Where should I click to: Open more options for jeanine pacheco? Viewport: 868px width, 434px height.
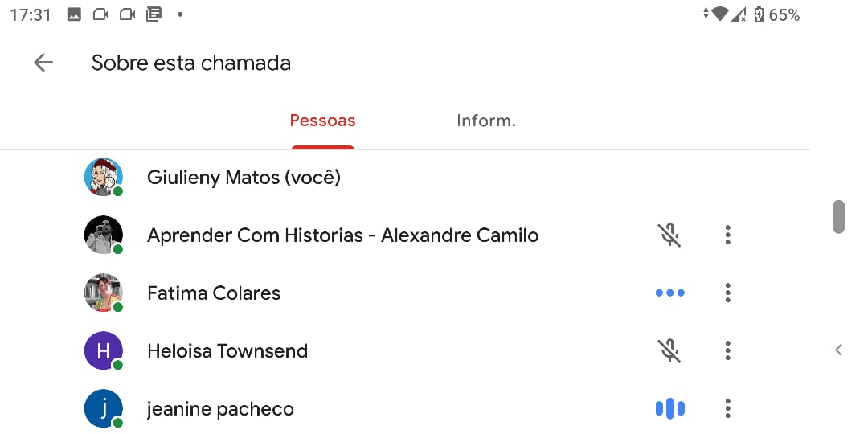point(727,408)
